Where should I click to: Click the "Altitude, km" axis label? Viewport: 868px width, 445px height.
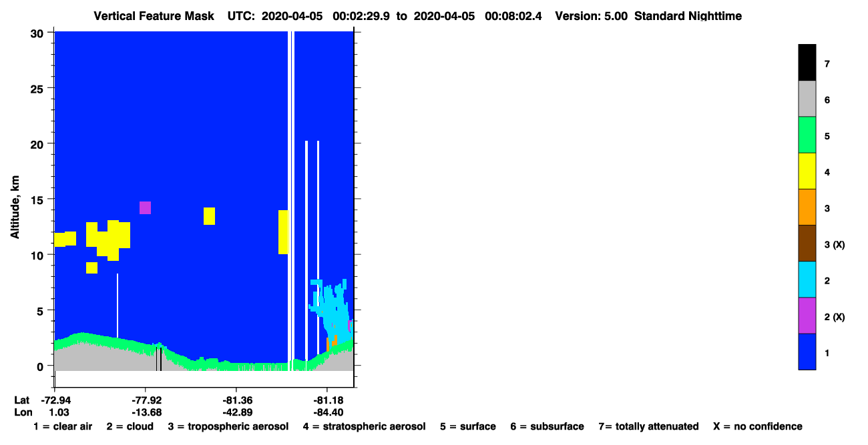[15, 207]
